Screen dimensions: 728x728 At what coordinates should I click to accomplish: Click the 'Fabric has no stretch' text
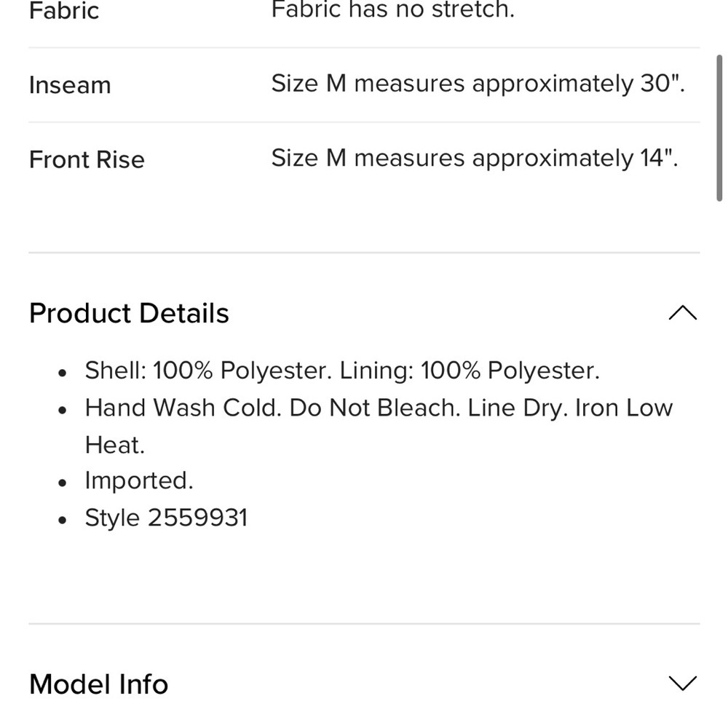pos(393,9)
